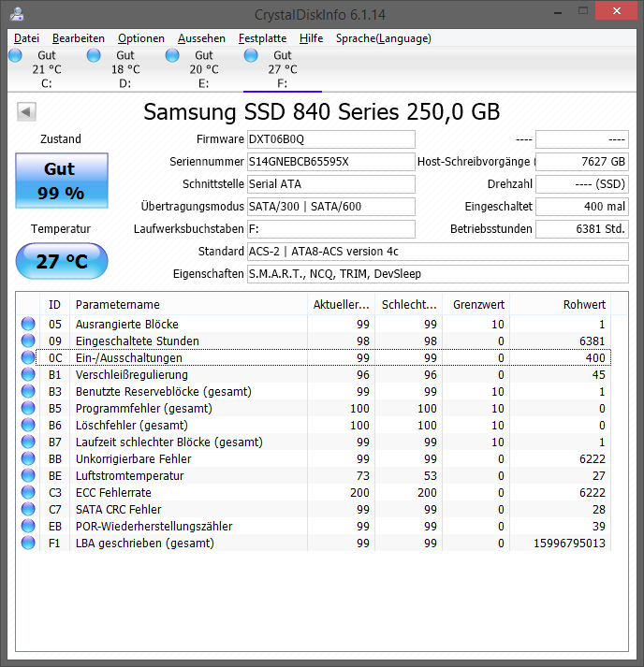The height and width of the screenshot is (667, 644).
Task: Select the Eingeschaltete Stunden parameter name
Action: coord(137,341)
